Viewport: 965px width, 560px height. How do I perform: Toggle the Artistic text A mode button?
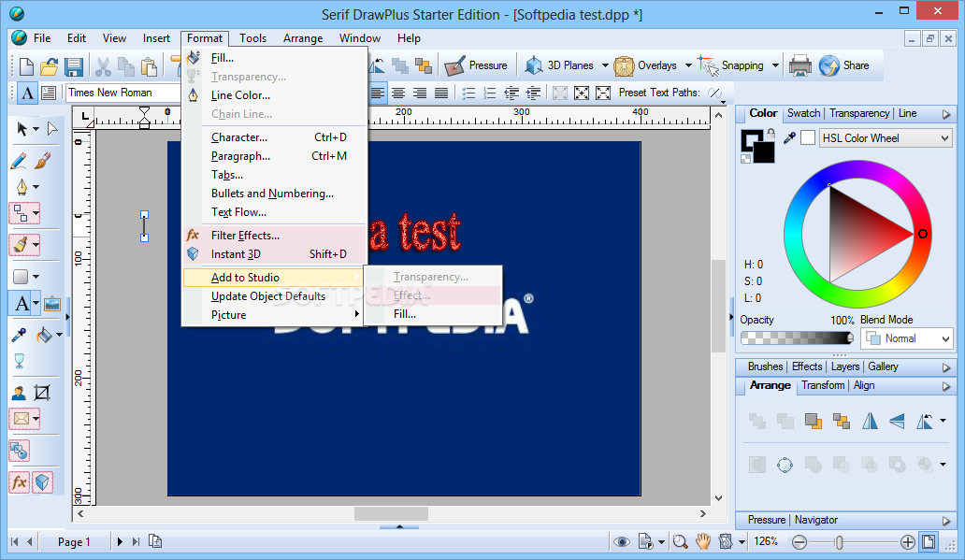[27, 93]
